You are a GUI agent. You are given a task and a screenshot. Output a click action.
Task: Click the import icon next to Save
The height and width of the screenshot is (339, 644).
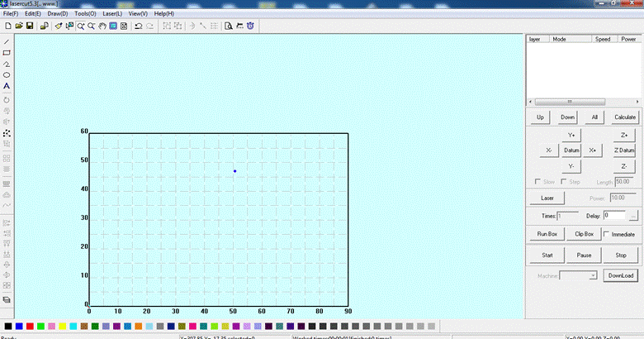coord(44,26)
